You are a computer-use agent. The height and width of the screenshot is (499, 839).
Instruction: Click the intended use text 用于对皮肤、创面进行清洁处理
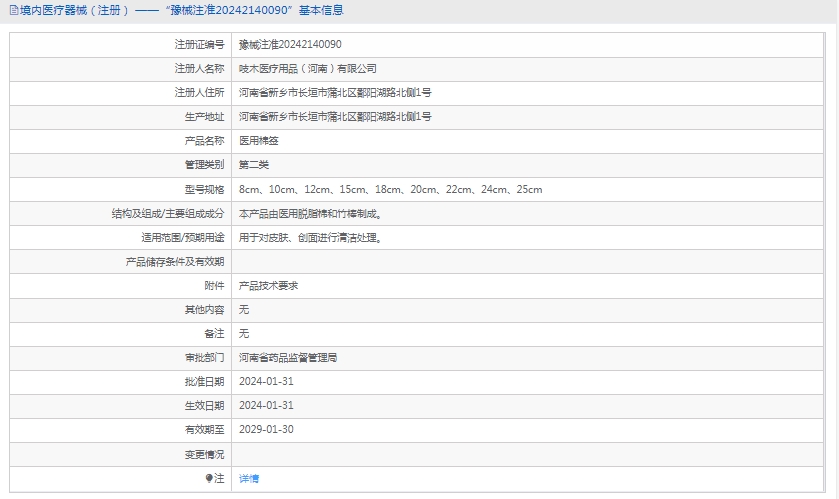(310, 238)
